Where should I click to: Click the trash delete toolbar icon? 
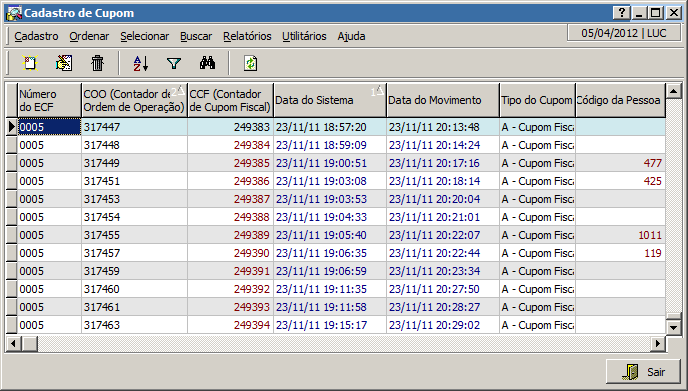97,63
